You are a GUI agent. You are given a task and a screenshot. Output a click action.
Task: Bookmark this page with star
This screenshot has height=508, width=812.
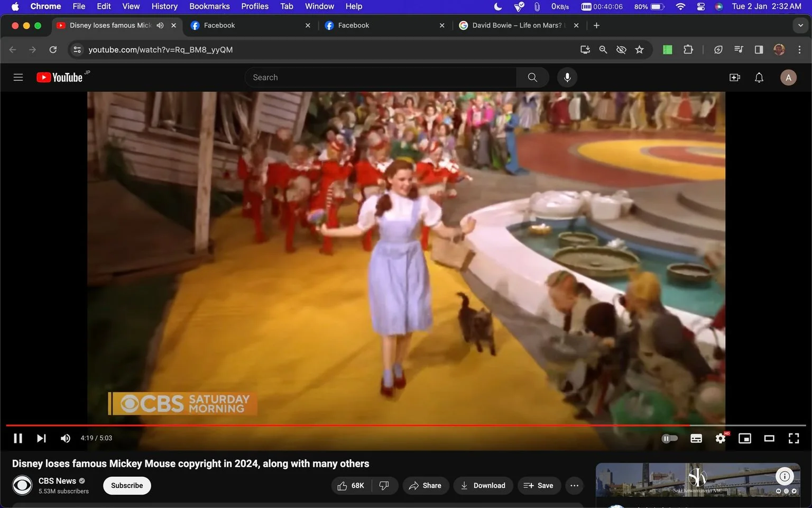pyautogui.click(x=640, y=50)
